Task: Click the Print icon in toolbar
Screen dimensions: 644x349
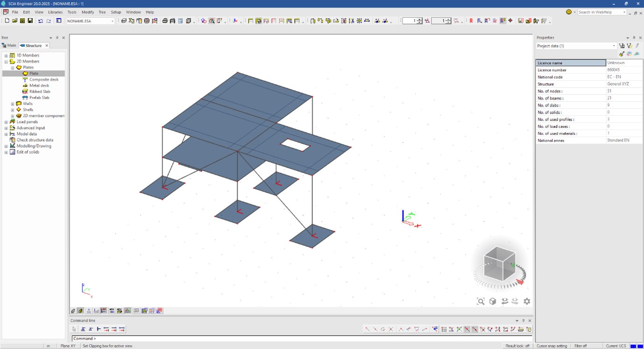Action: pyautogui.click(x=165, y=21)
